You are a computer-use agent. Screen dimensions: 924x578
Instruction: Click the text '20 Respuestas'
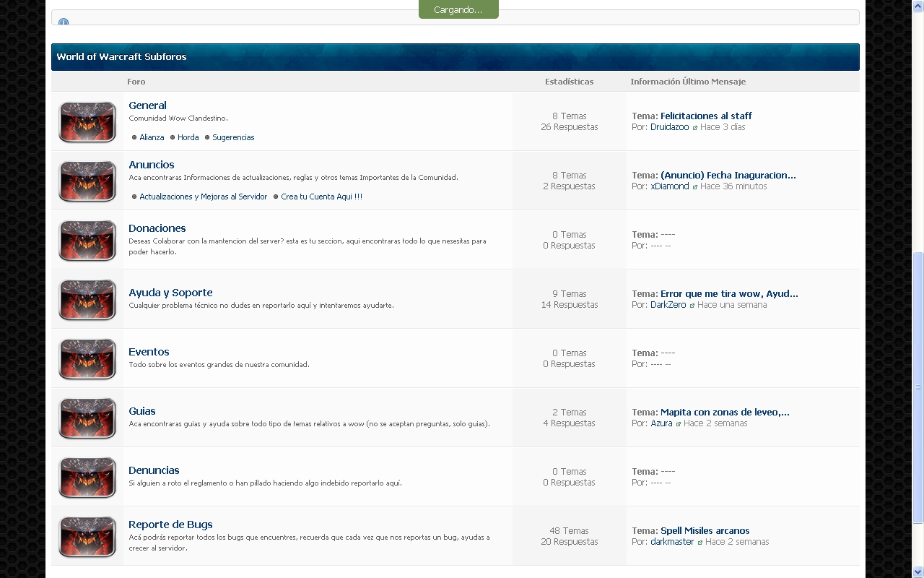570,542
